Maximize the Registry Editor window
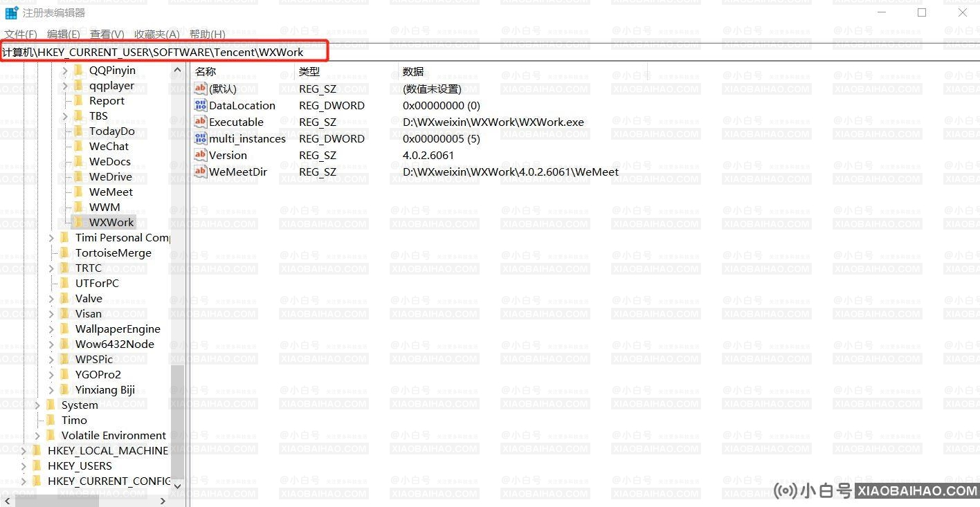 [922, 12]
